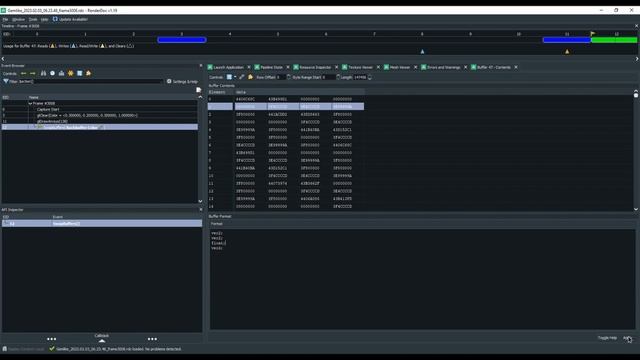Click the Event Browser toolbar icon after the clock
Image resolution: width=640 pixels, height=360 pixels.
(61, 73)
